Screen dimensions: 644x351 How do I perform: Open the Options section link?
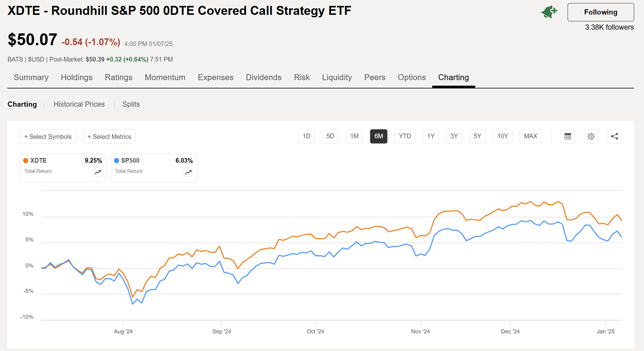[x=412, y=77]
